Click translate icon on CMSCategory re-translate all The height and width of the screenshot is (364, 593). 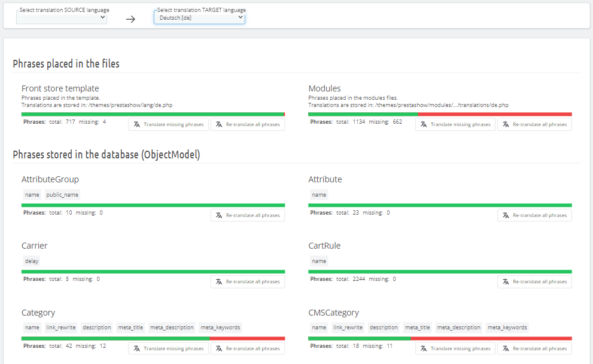coord(506,348)
